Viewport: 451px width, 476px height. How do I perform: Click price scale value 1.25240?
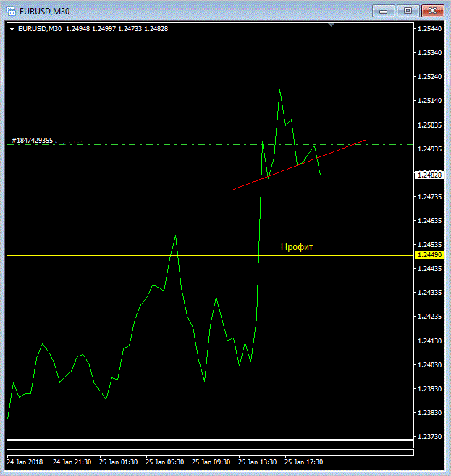[430, 77]
